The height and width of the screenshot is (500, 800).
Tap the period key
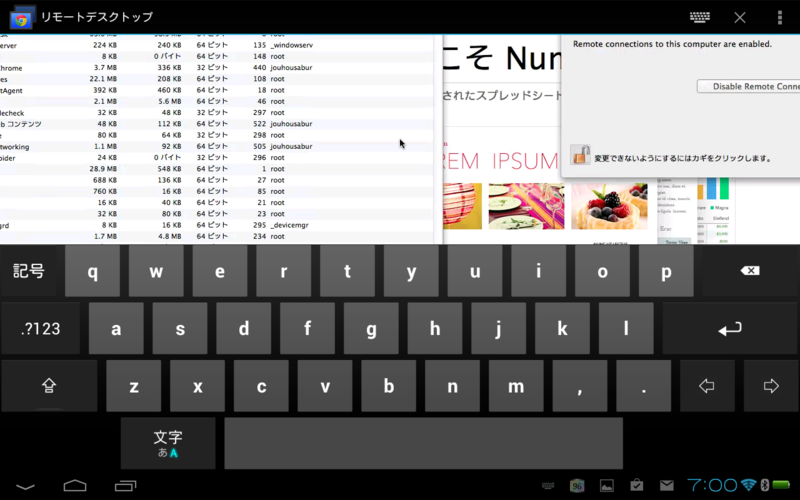(644, 386)
